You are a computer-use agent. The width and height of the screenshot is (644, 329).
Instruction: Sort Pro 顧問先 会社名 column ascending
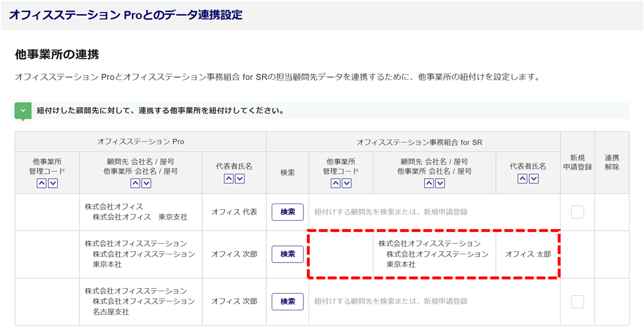(x=135, y=183)
